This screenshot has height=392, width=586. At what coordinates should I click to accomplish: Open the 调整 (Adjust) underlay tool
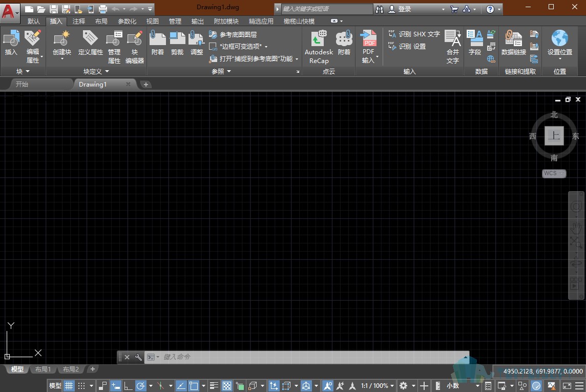pos(197,38)
